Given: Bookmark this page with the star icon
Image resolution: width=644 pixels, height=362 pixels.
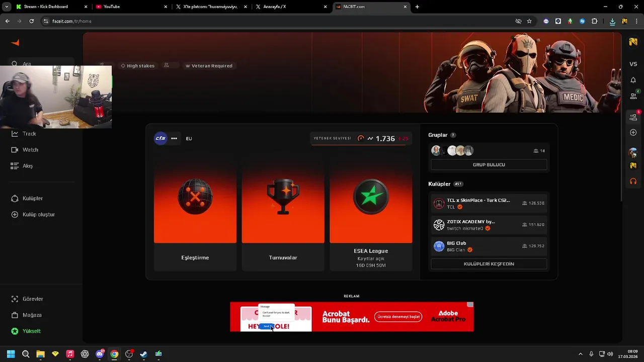Looking at the screenshot, I should click(529, 21).
